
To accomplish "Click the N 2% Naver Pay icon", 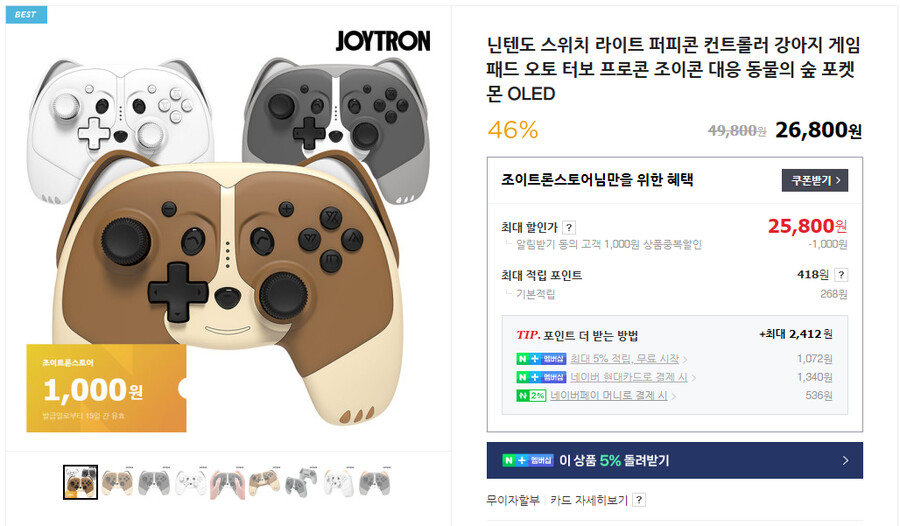I will coord(531,396).
